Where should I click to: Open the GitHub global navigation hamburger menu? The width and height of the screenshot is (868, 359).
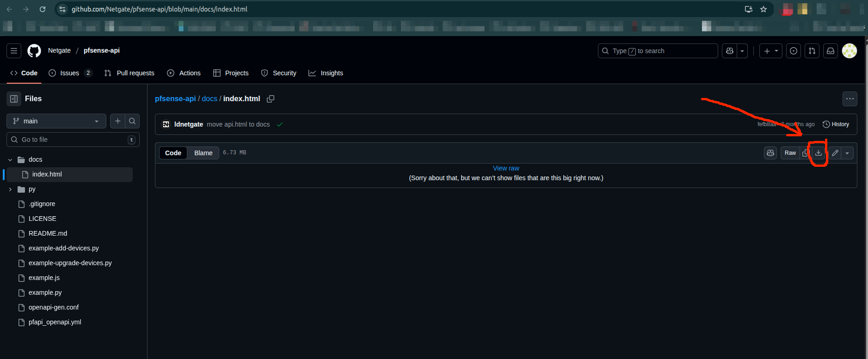click(14, 51)
